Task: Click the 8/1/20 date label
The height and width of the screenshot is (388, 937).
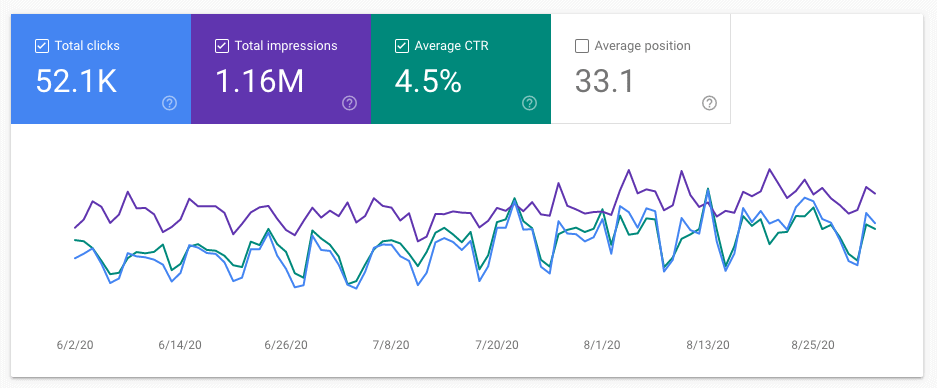Action: pyautogui.click(x=602, y=345)
